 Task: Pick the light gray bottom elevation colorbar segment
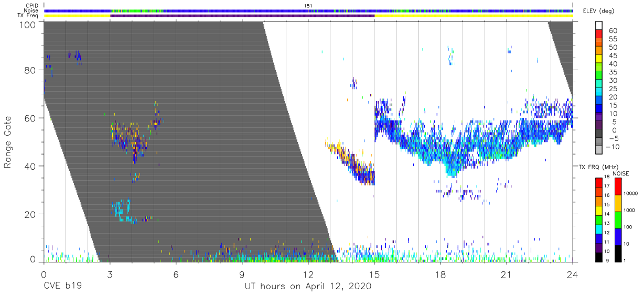click(598, 150)
